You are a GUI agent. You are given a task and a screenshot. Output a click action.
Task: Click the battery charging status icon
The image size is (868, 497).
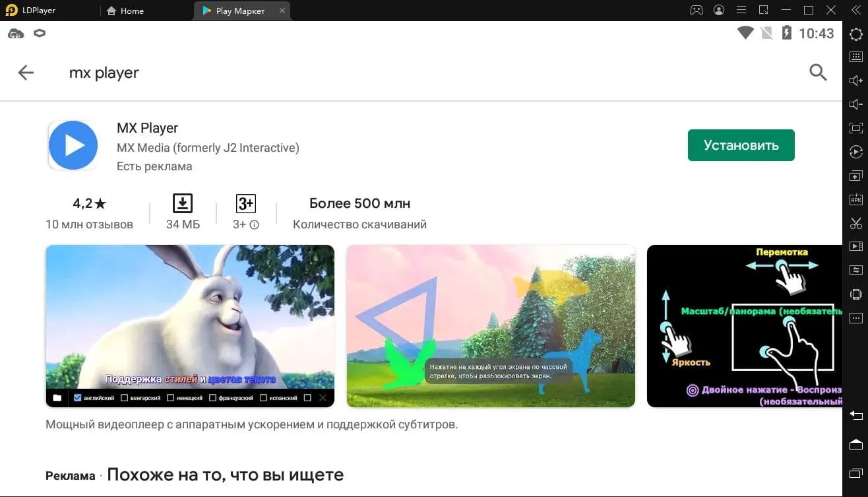786,33
